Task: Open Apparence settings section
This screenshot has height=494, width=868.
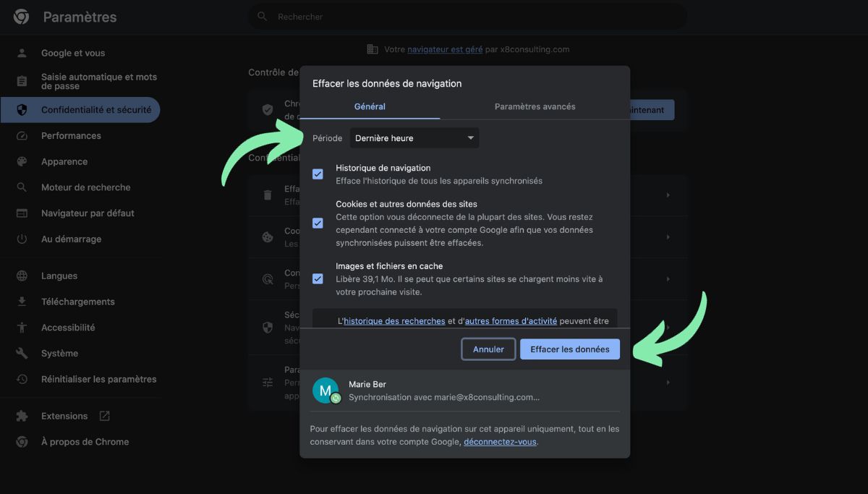Action: pyautogui.click(x=64, y=161)
